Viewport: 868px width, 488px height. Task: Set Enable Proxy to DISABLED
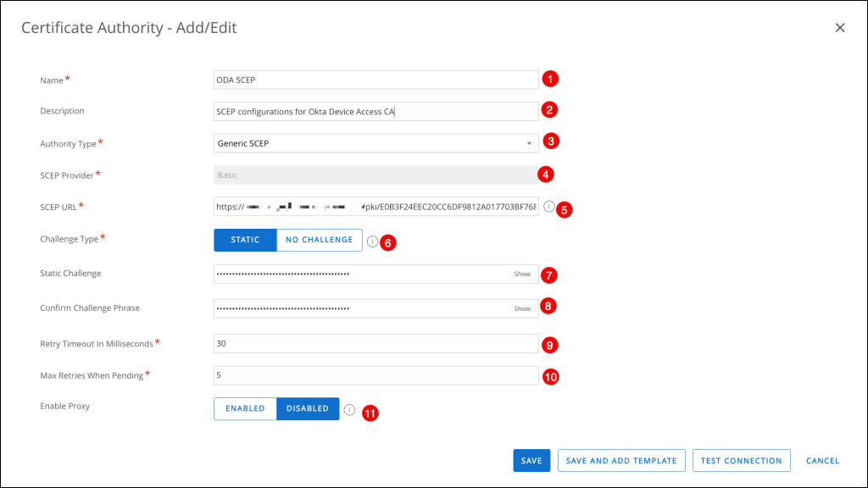click(307, 408)
